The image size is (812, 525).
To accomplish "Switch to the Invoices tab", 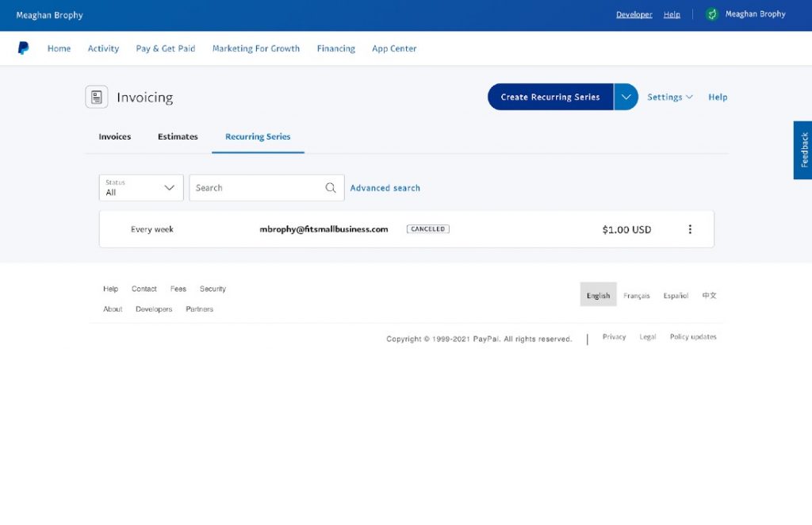I will click(113, 136).
